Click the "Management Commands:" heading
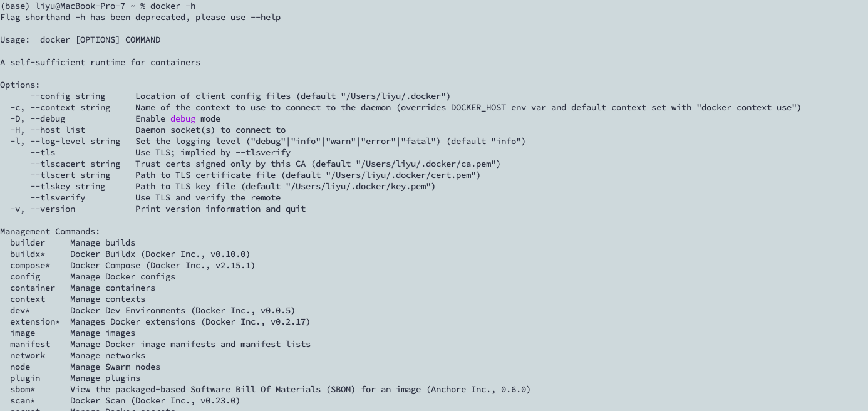The height and width of the screenshot is (411, 868). [50, 232]
